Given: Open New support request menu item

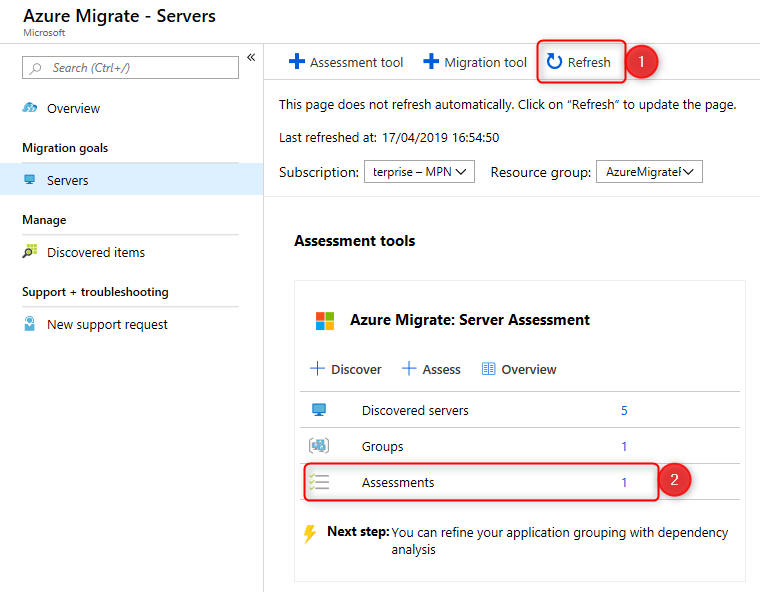Looking at the screenshot, I should click(107, 324).
